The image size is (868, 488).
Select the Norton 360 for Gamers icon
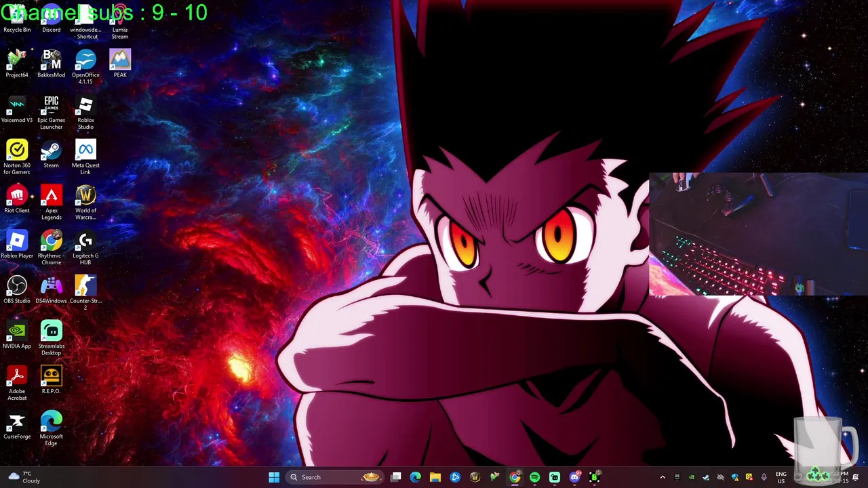pyautogui.click(x=17, y=157)
